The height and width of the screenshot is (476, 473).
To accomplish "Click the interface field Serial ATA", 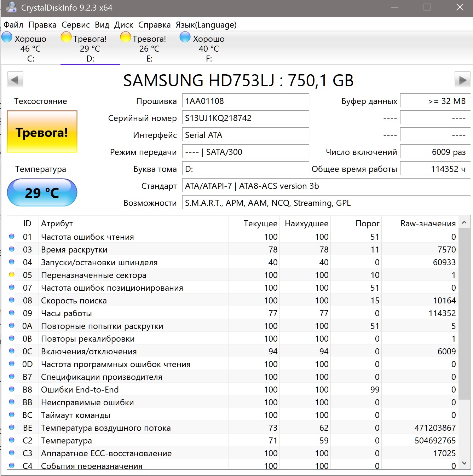I will point(246,135).
